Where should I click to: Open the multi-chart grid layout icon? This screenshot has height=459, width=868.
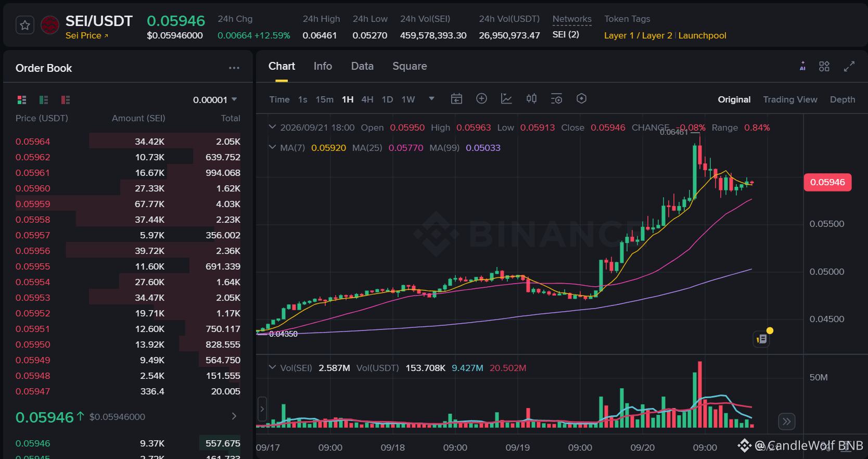[x=824, y=66]
